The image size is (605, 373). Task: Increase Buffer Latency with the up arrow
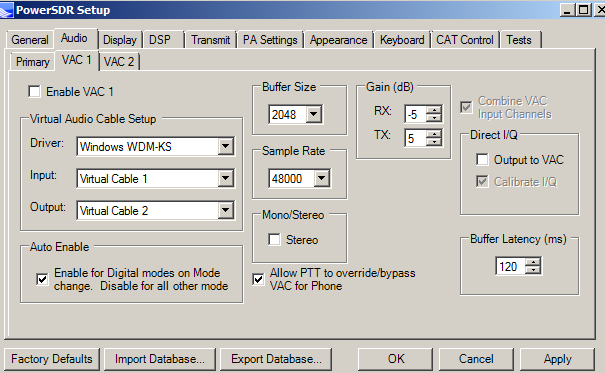pos(533,262)
